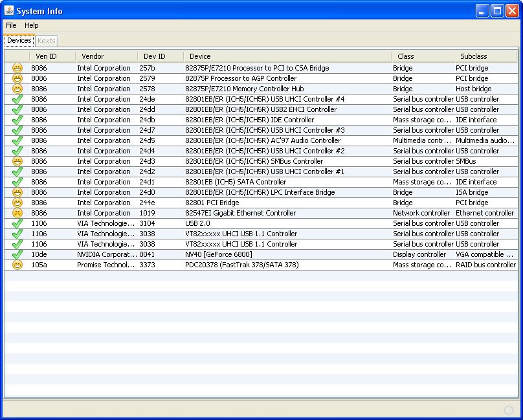The height and width of the screenshot is (420, 523).
Task: Select the 82547EI Gigabit Ethernet Controller text
Action: click(241, 213)
